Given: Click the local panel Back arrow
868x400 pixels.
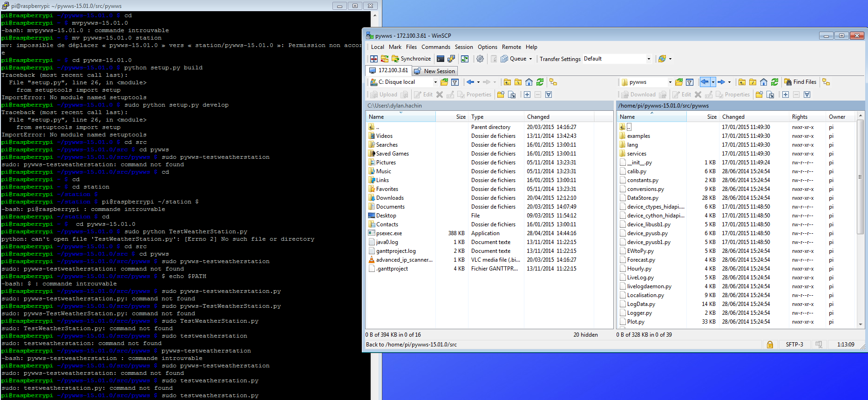Looking at the screenshot, I should [x=471, y=82].
